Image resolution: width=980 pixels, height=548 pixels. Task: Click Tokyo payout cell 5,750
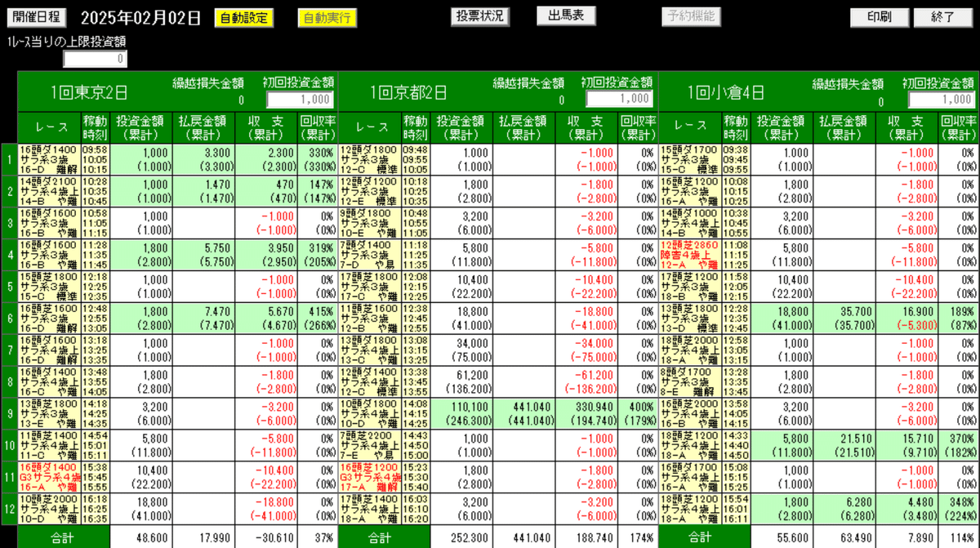click(203, 253)
